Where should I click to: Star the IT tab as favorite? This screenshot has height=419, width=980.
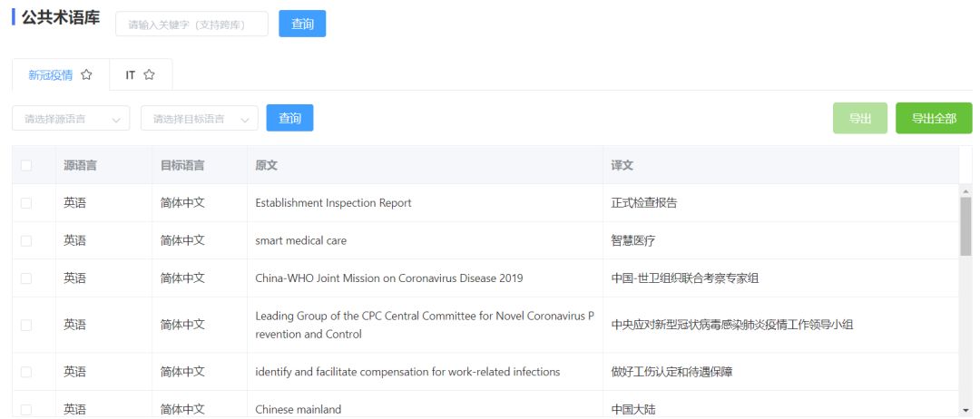[149, 75]
